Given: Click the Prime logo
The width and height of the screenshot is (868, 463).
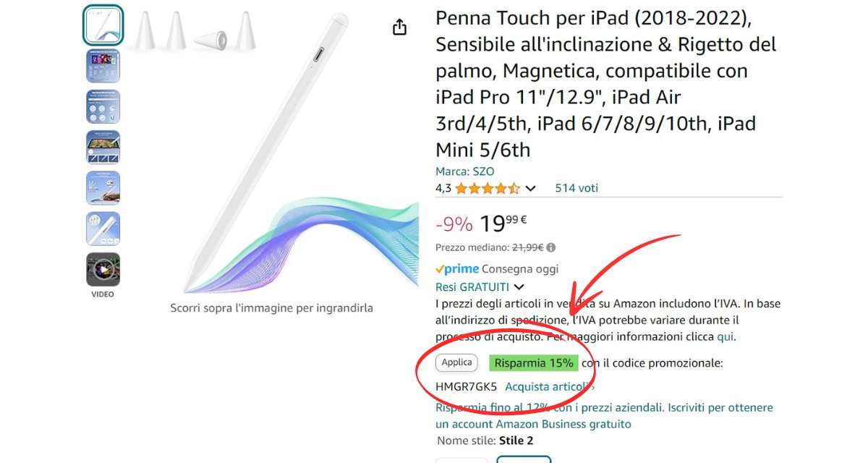Looking at the screenshot, I should (457, 269).
